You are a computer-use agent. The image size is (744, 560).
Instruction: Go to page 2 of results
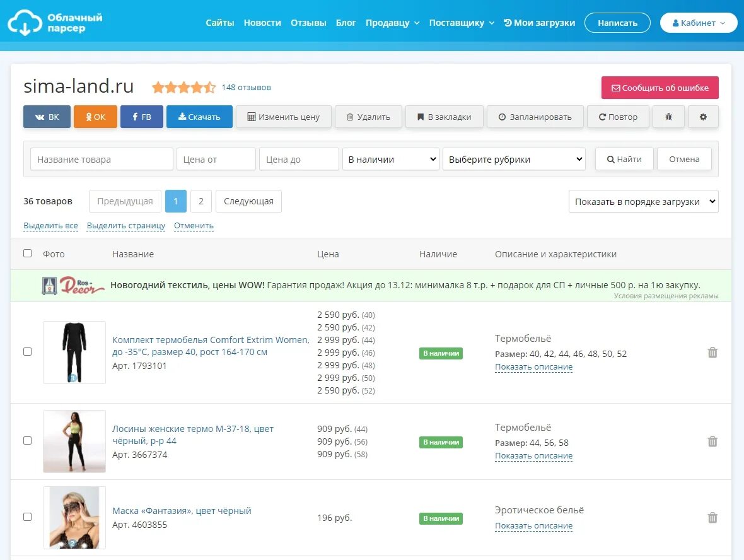(201, 201)
